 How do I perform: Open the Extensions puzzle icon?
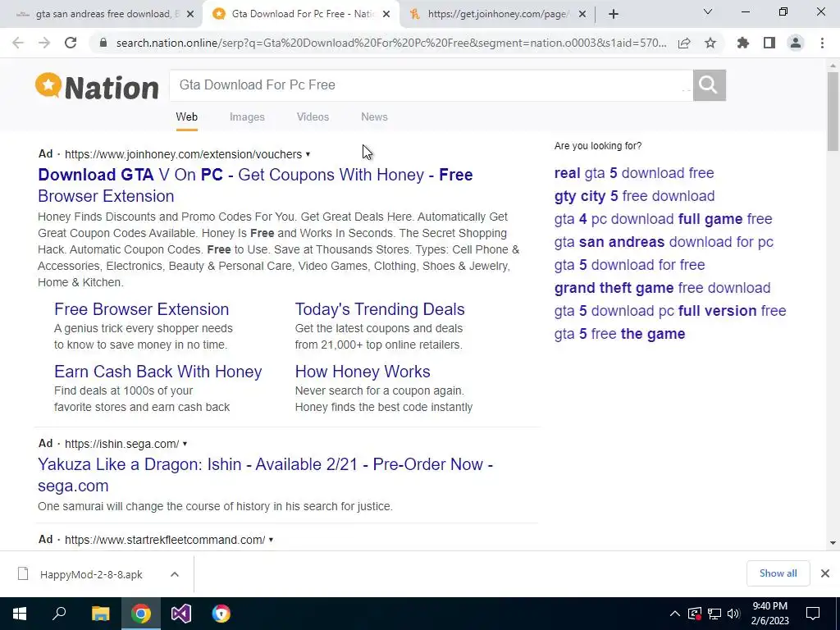click(x=743, y=43)
